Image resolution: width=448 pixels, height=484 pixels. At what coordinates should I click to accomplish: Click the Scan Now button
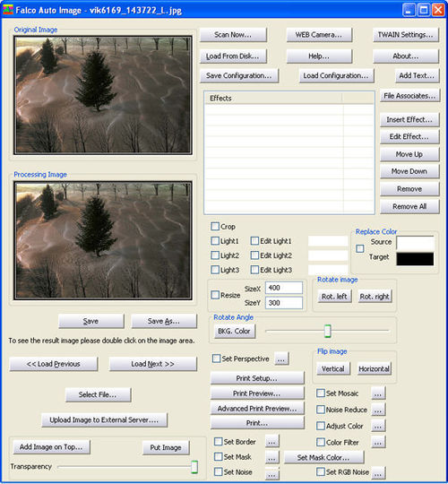pyautogui.click(x=233, y=35)
